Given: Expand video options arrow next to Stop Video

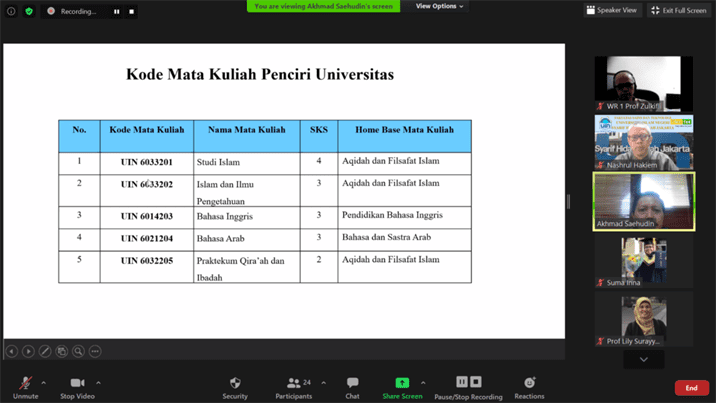Looking at the screenshot, I should (98, 383).
